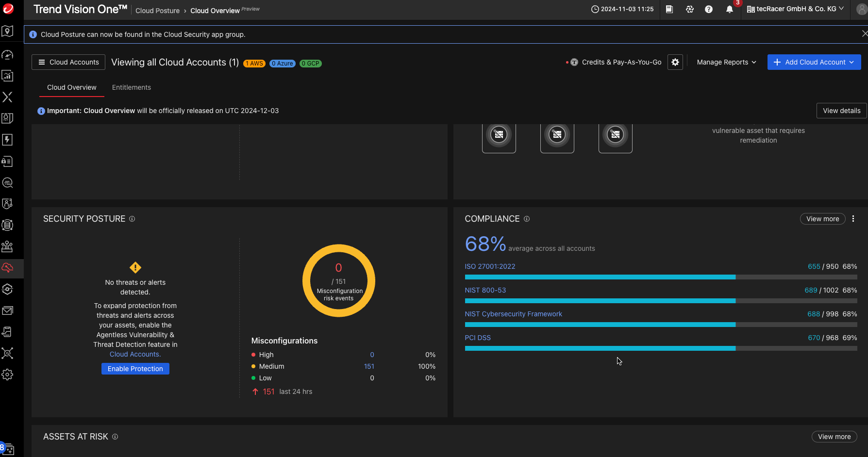Image resolution: width=868 pixels, height=457 pixels.
Task: Go to Cloud Posture breadcrumb
Action: click(x=157, y=11)
